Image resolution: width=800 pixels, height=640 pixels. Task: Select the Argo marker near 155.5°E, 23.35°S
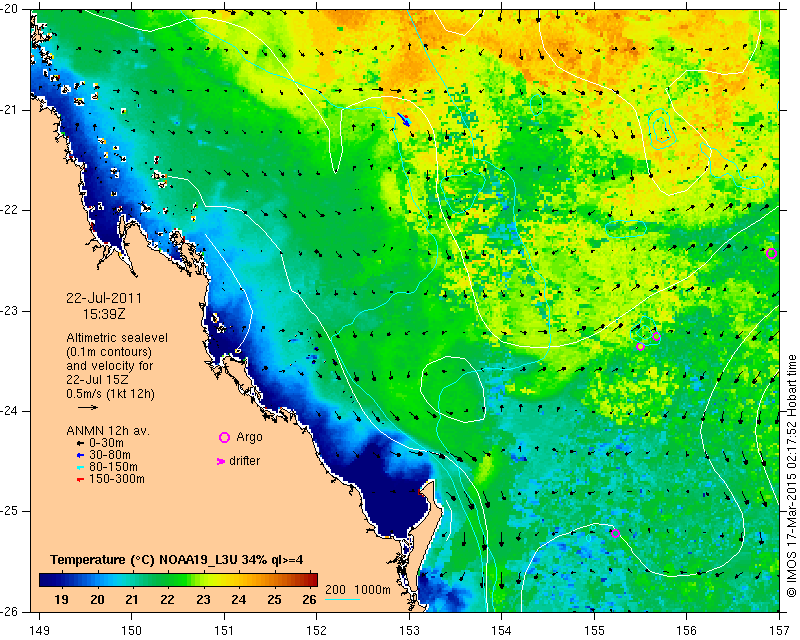click(x=641, y=347)
